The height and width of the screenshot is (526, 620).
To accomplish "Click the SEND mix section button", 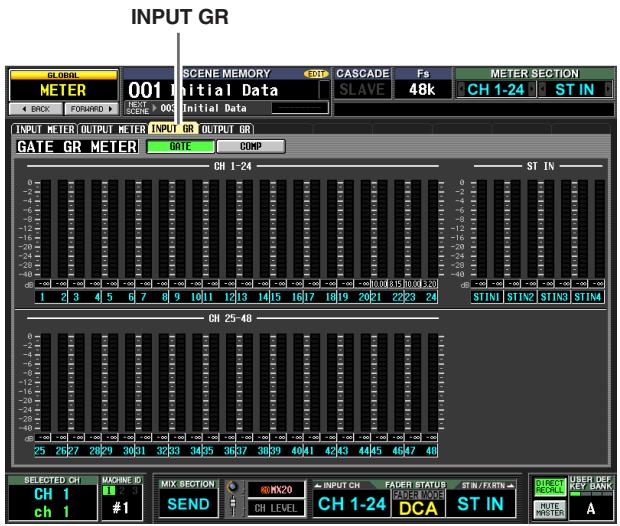I will tap(188, 503).
